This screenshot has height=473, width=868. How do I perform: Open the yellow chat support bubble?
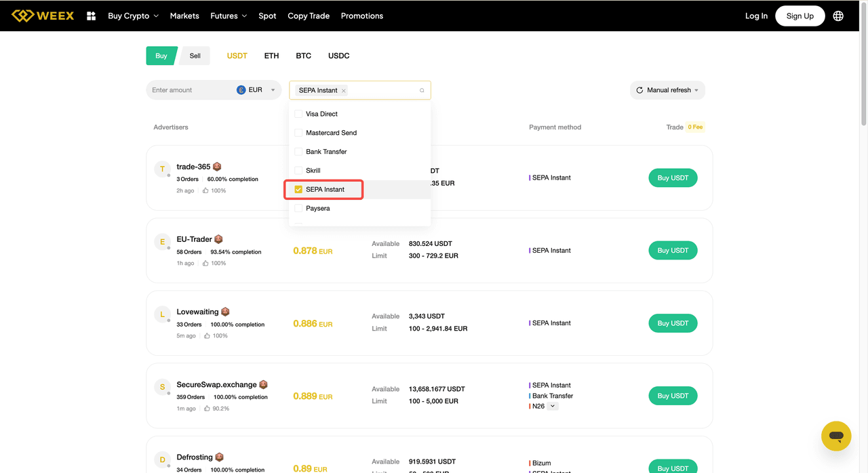pos(835,436)
